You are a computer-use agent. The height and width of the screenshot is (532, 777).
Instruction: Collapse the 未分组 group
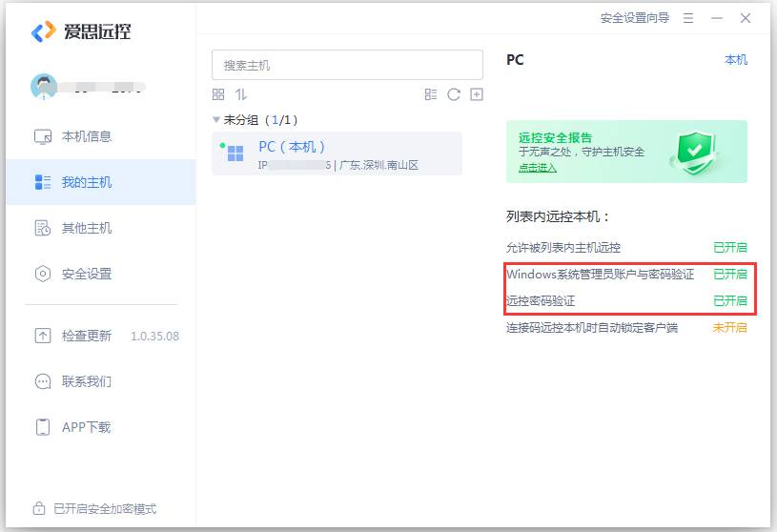coord(216,120)
